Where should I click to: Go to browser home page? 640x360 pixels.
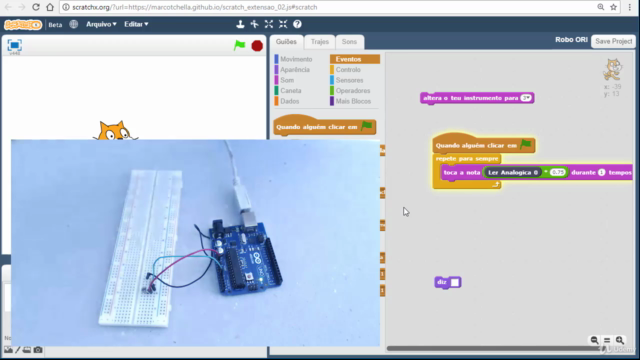click(x=50, y=7)
